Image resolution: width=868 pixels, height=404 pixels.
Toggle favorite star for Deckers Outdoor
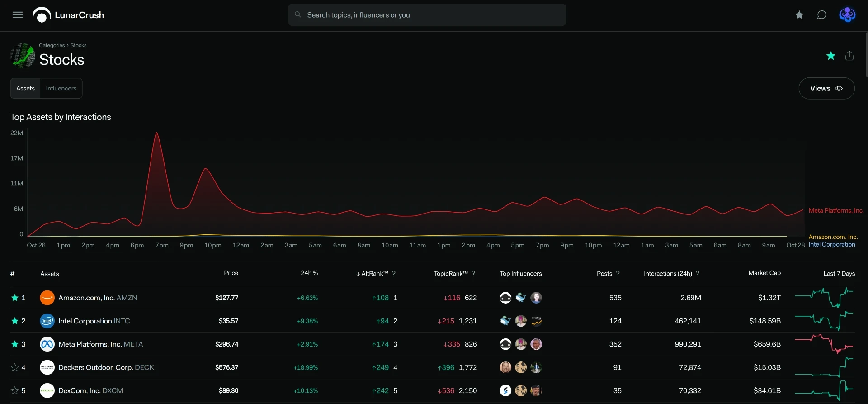pos(15,367)
